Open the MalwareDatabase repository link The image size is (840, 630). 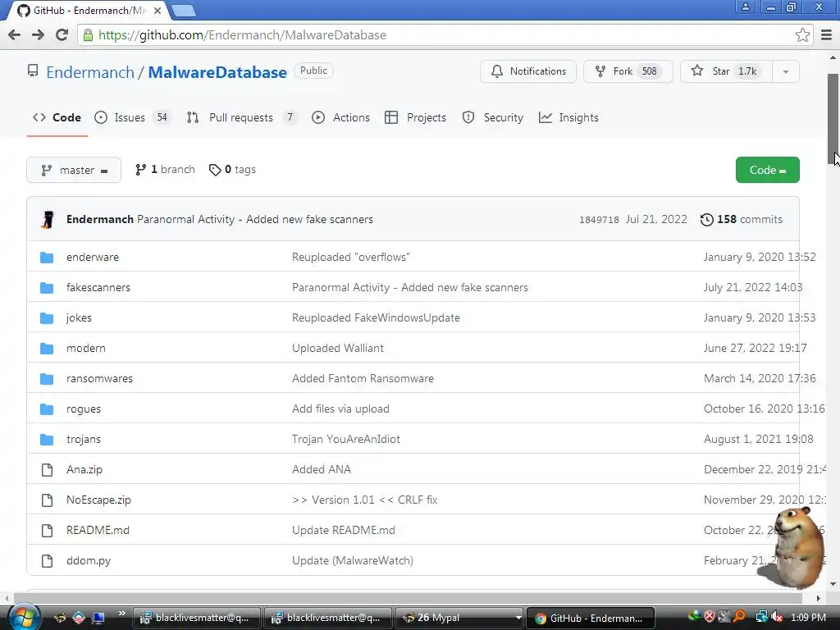[x=217, y=72]
